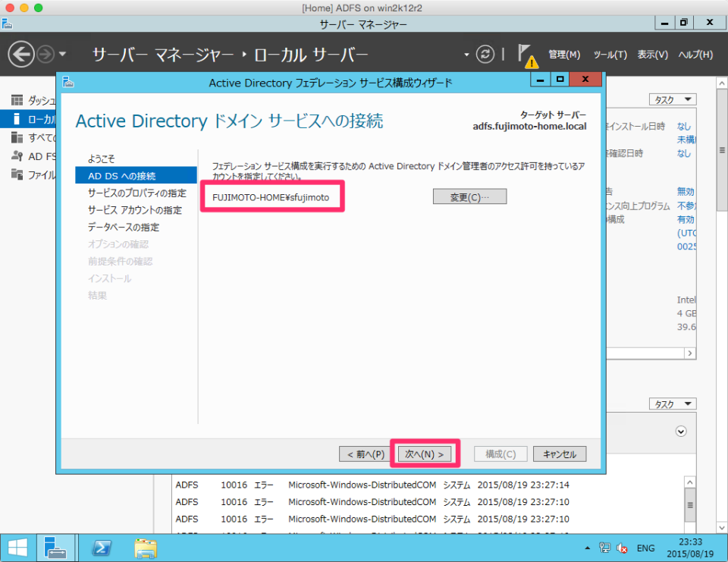
Task: Collapse the events section using its chevron
Action: 682,432
